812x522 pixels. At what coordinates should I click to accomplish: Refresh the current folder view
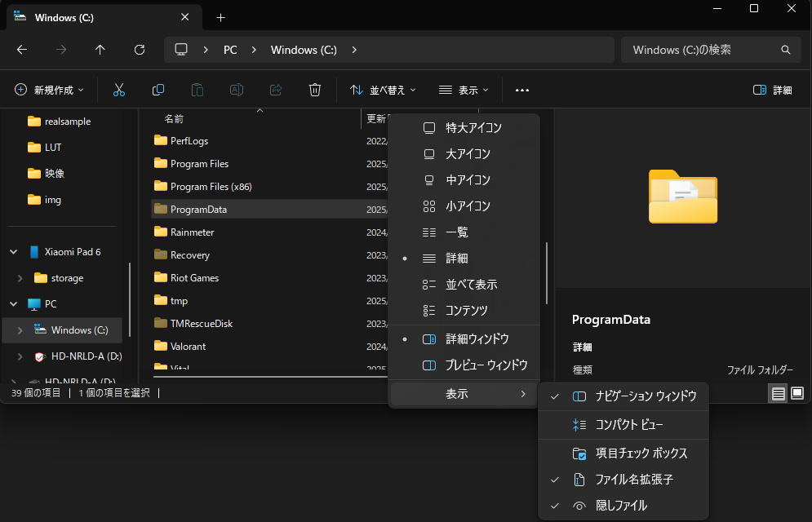140,50
